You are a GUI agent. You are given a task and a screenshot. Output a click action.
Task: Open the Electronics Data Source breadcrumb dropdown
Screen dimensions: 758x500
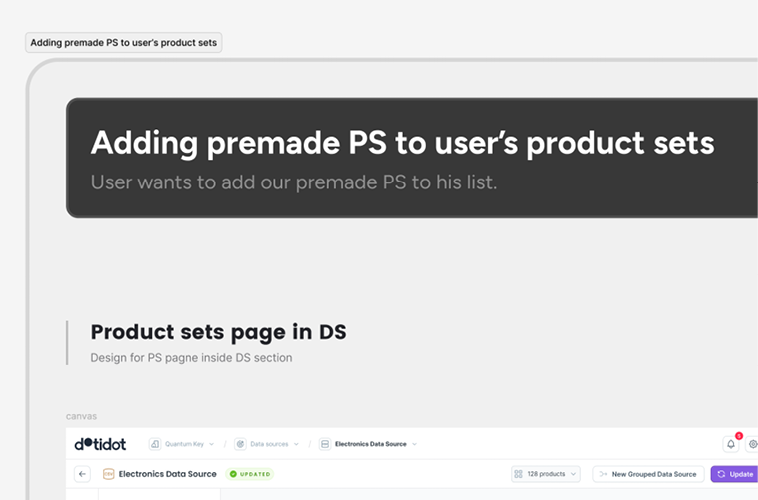pos(414,444)
